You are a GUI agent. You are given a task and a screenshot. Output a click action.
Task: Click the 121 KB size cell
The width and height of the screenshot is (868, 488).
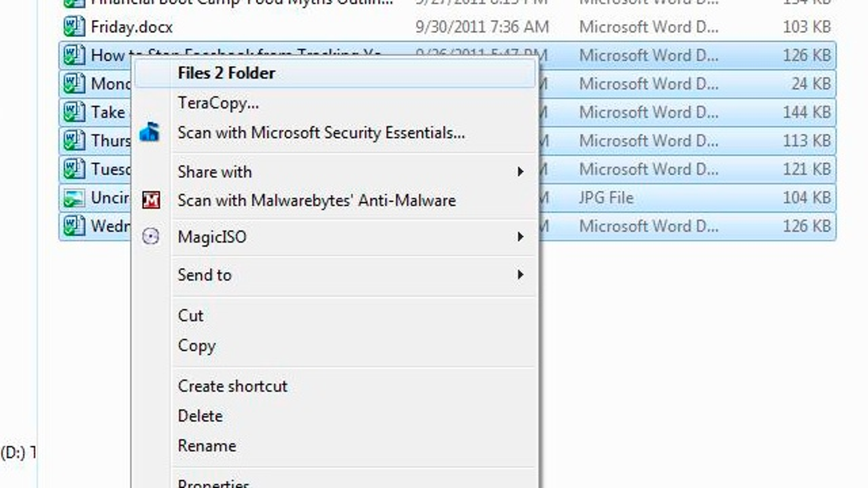807,169
